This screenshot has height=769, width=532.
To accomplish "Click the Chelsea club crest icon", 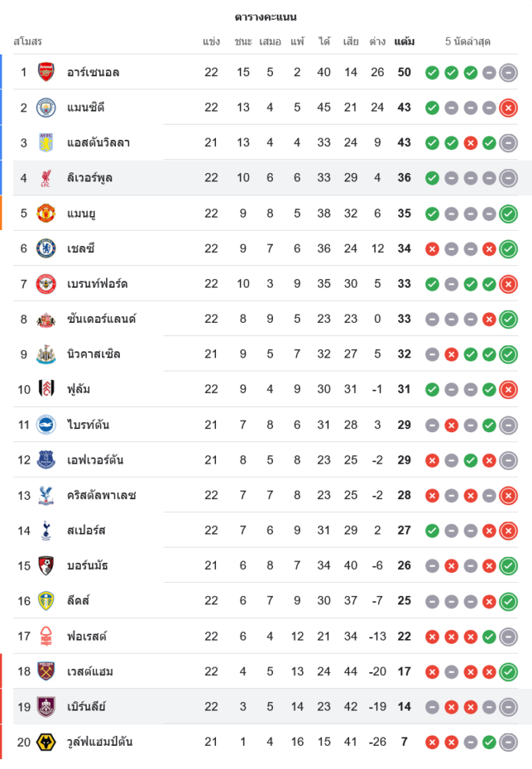I will [46, 248].
